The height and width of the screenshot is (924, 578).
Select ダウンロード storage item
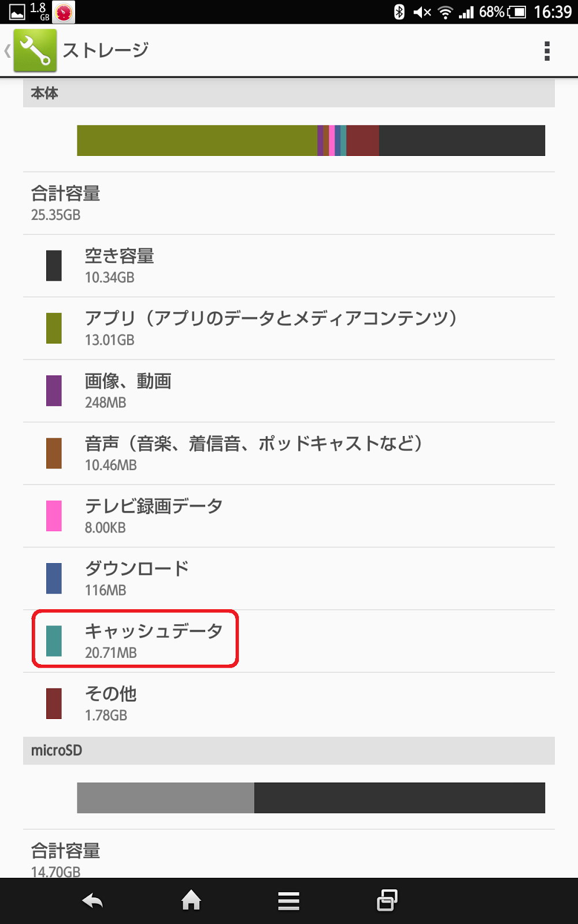pyautogui.click(x=137, y=578)
